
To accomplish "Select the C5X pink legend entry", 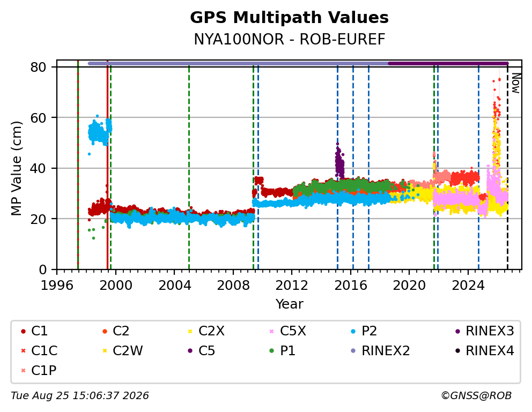I will point(287,331).
